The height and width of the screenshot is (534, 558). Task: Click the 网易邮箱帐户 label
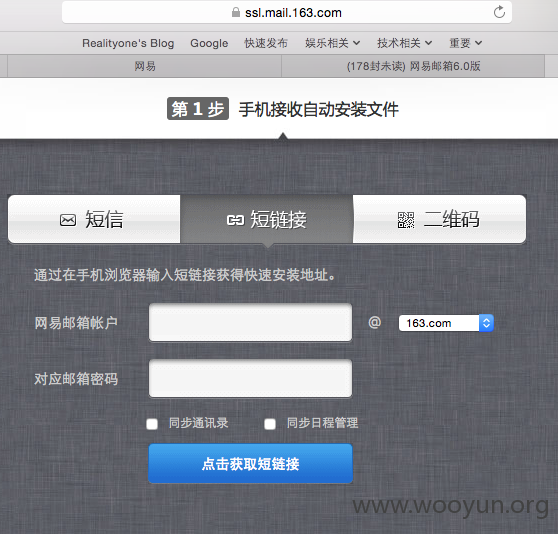click(76, 323)
